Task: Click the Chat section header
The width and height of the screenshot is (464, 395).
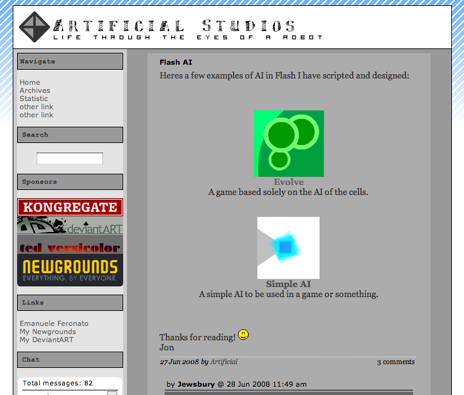Action: click(70, 360)
